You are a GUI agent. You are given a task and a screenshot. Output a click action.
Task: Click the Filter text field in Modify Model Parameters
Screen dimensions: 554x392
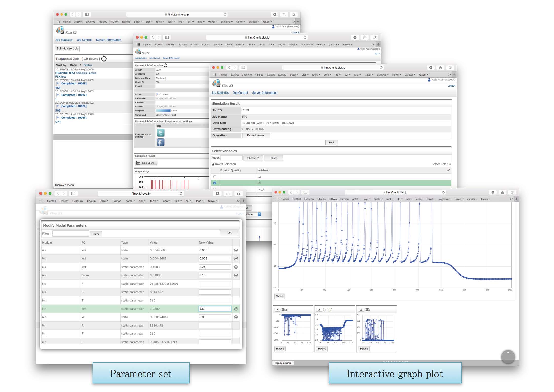[x=71, y=234]
